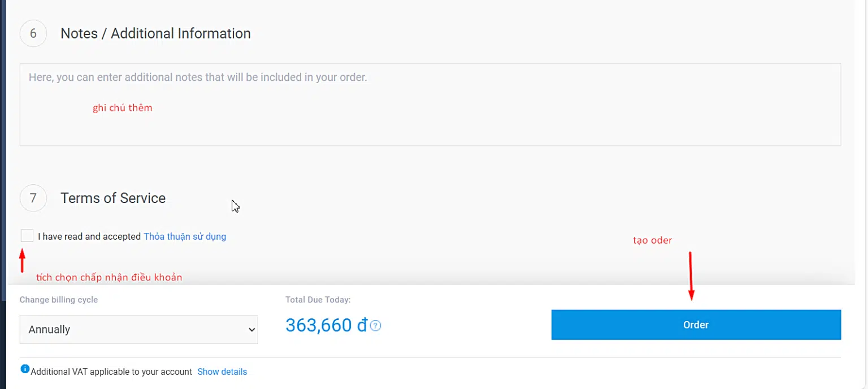Viewport: 868px width, 389px height.
Task: Tick the Terms of Service acceptance checkbox
Action: click(27, 236)
